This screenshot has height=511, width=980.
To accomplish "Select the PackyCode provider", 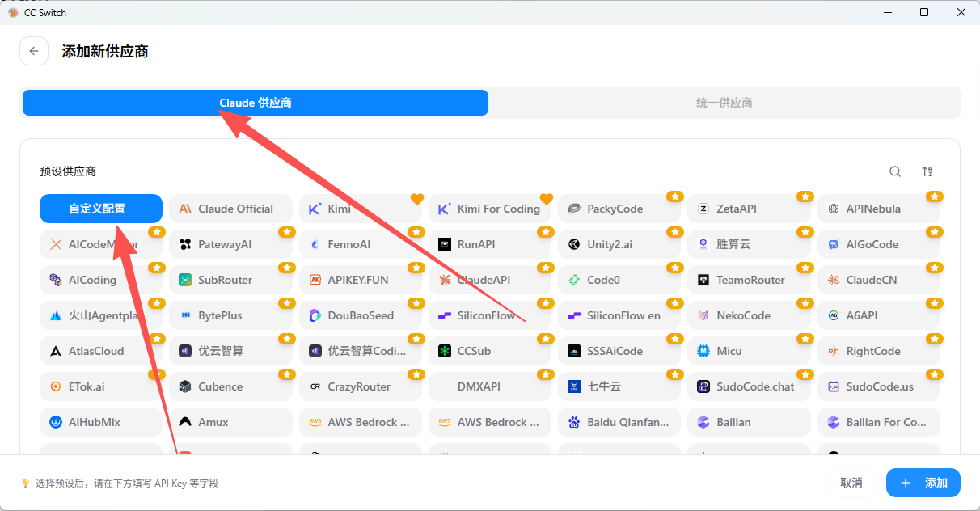I will (619, 209).
